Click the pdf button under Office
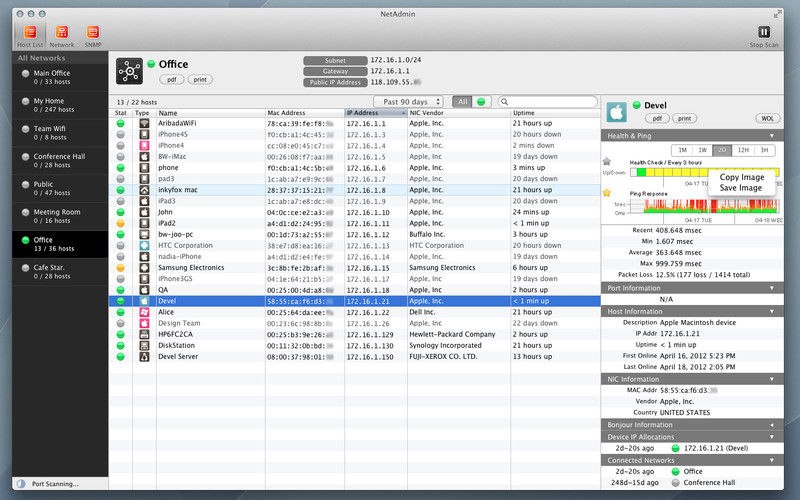This screenshot has height=500, width=800. click(172, 80)
